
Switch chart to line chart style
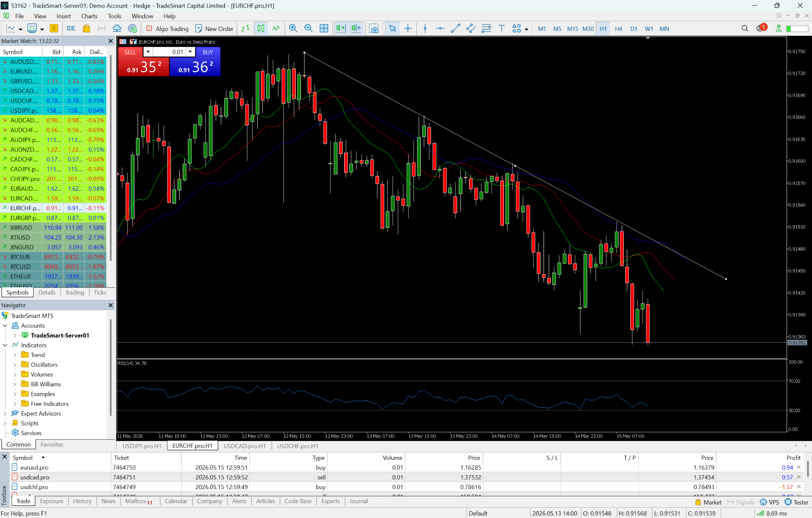point(276,29)
